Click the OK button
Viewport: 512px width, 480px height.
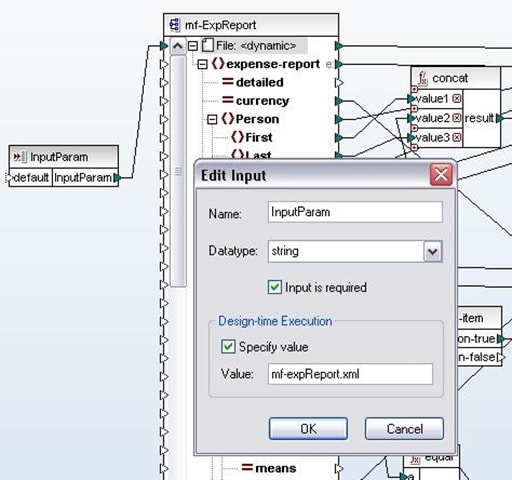pos(308,429)
